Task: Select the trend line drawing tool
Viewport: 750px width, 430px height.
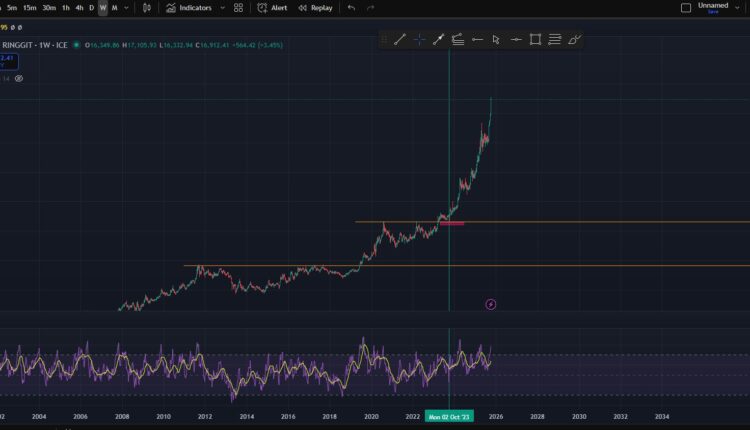Action: tap(400, 40)
